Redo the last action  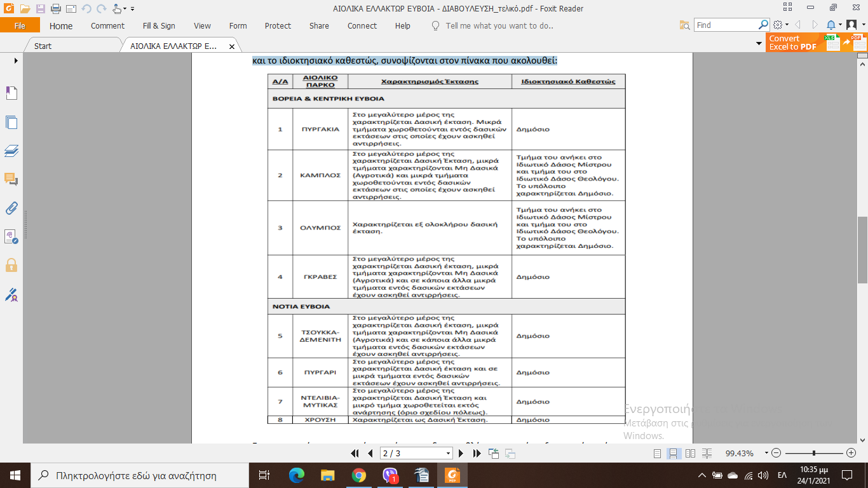(x=101, y=9)
